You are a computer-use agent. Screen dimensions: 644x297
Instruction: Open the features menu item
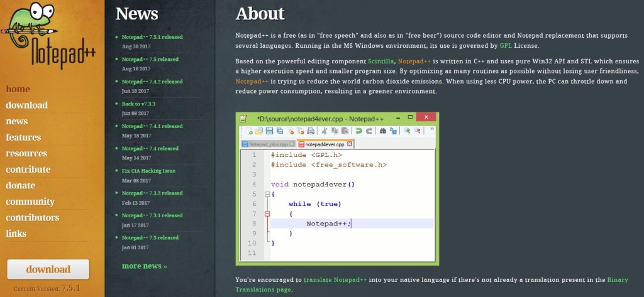[x=23, y=137]
